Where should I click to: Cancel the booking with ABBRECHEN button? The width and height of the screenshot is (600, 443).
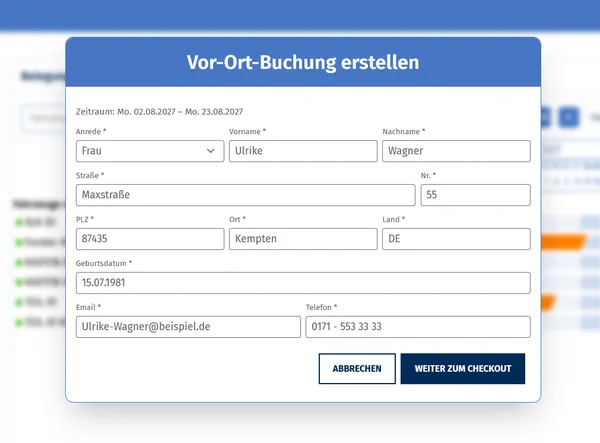coord(357,368)
